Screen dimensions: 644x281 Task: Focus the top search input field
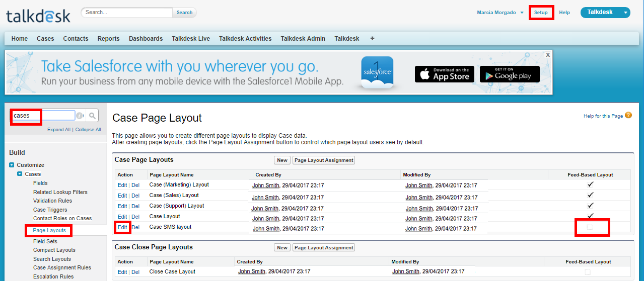click(127, 13)
